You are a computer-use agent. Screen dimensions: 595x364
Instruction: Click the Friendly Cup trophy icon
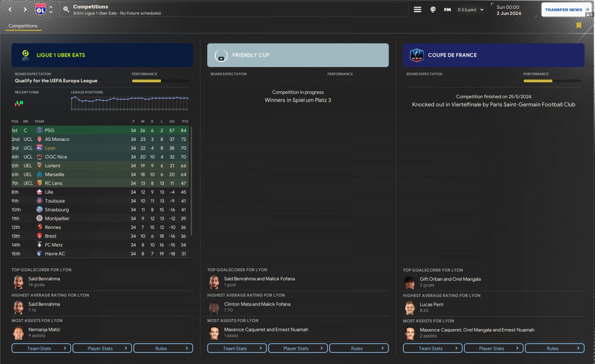coord(221,55)
